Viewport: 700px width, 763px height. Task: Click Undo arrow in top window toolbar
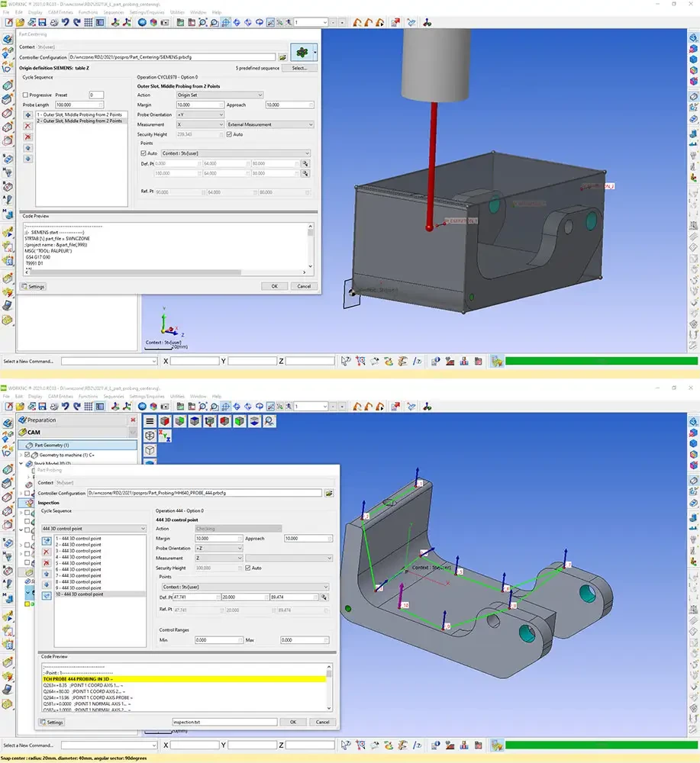pyautogui.click(x=65, y=22)
